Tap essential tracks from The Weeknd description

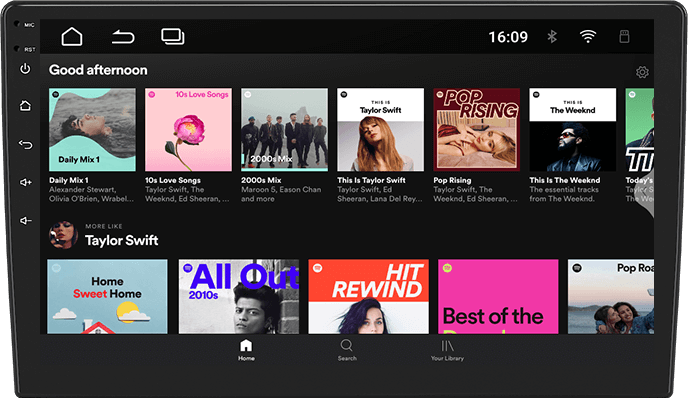pyautogui.click(x=564, y=194)
